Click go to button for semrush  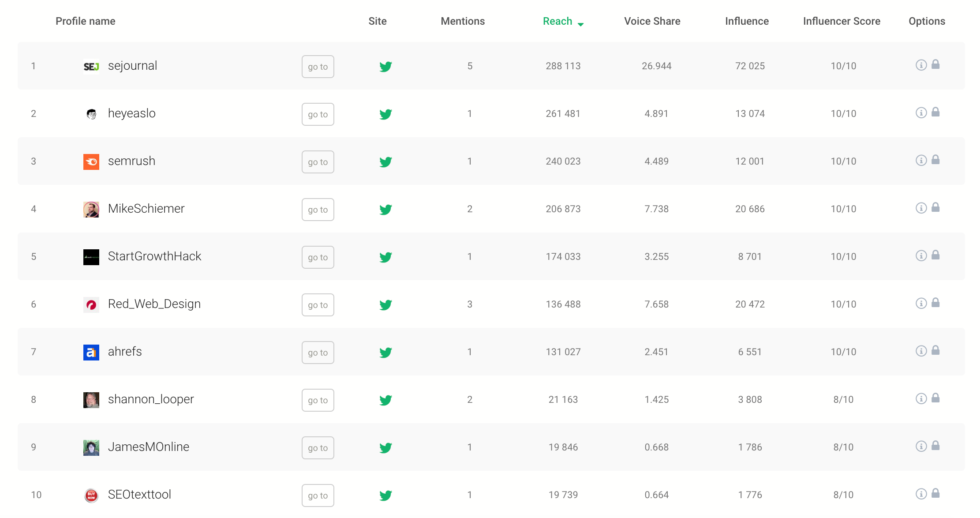pos(318,162)
